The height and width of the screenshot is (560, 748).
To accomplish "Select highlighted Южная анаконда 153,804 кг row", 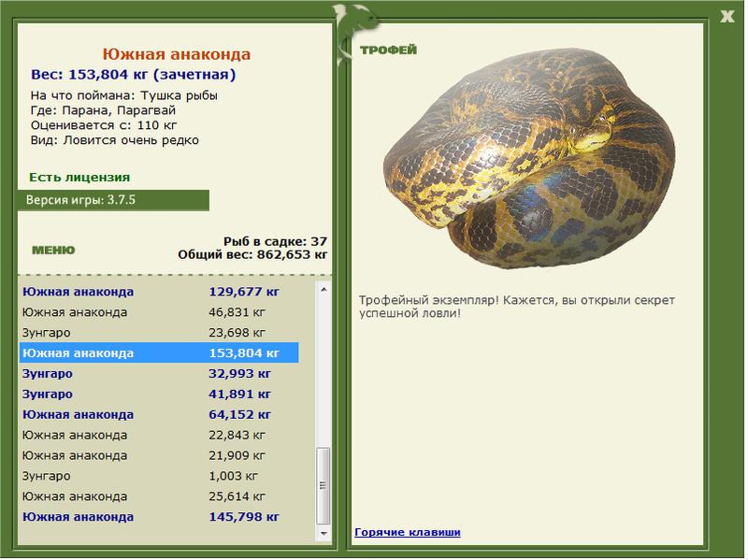I will (159, 353).
